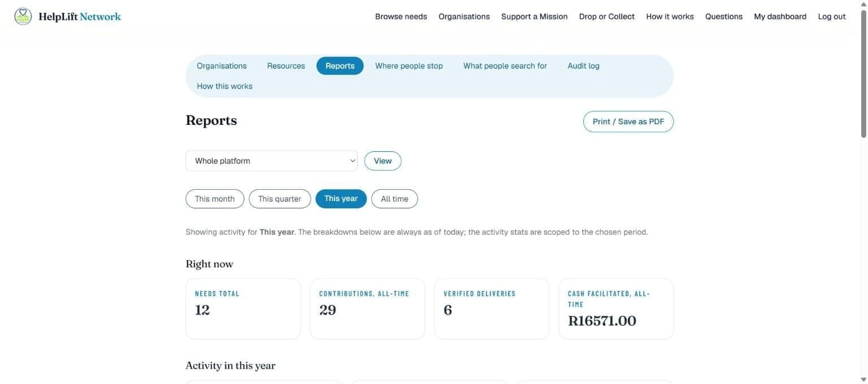Click Verified Deliveries value 6
The width and height of the screenshot is (868, 384).
coord(448,310)
